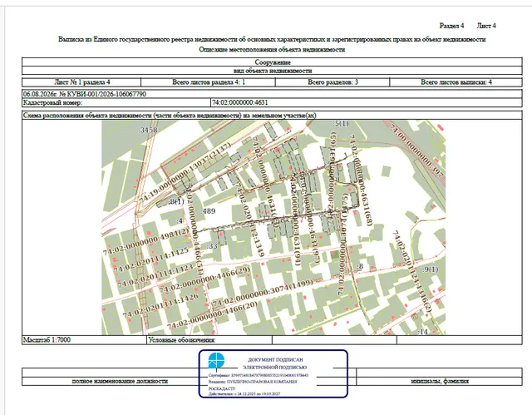Image resolution: width=532 pixels, height=415 pixels.
Task: Click the 'Действителен' validity dates line in the stamp
Action: pyautogui.click(x=244, y=394)
